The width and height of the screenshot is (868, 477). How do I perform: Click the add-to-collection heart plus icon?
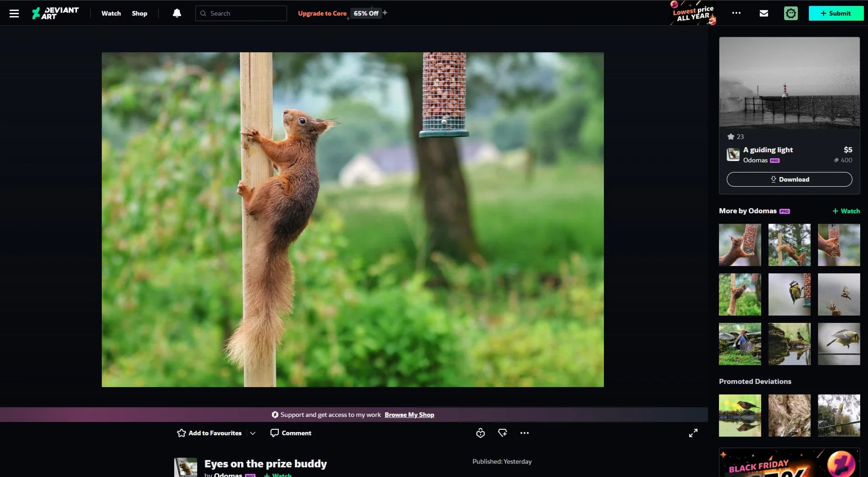pyautogui.click(x=502, y=433)
